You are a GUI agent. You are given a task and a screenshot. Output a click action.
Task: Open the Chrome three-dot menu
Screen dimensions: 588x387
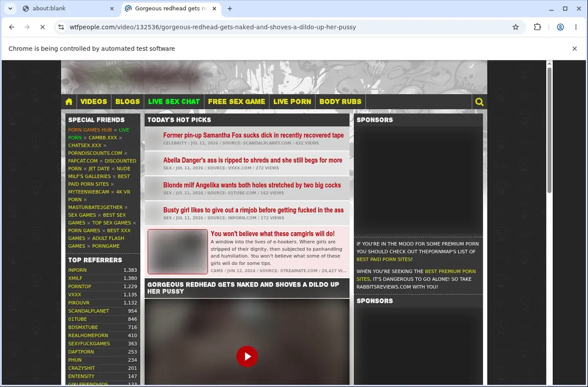(576, 27)
